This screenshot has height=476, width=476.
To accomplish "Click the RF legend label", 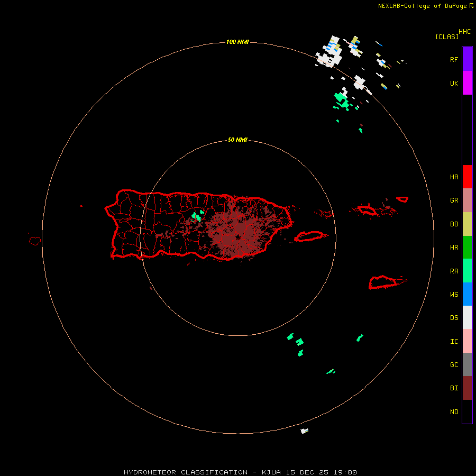I will 454,59.
